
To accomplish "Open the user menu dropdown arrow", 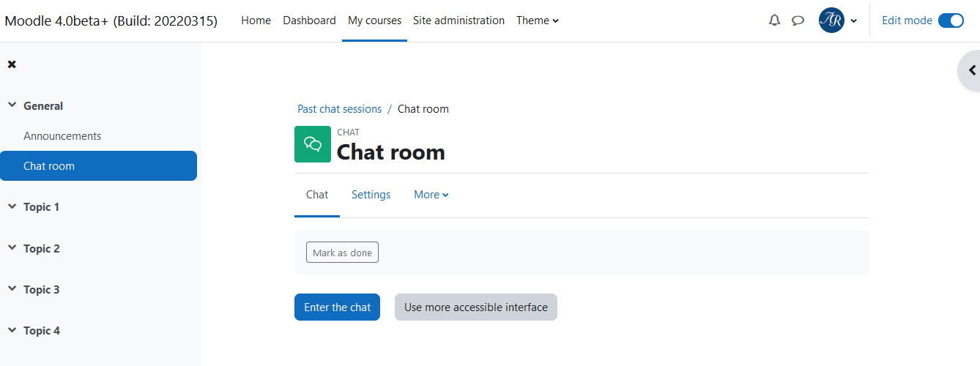I will tap(853, 21).
